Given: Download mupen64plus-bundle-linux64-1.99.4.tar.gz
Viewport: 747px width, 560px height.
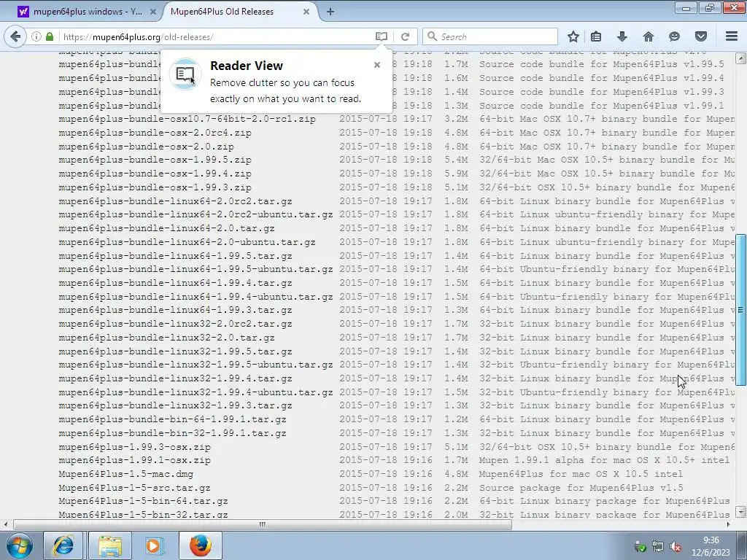Looking at the screenshot, I should [175, 284].
